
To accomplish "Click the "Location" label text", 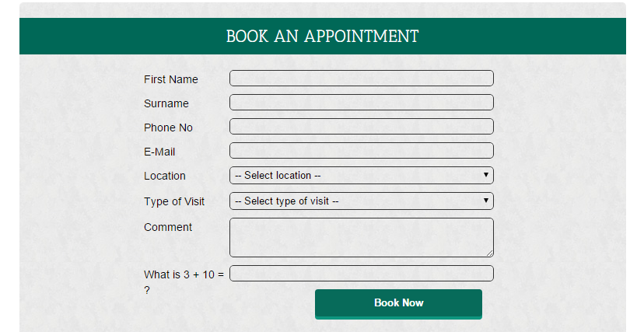I will [165, 176].
